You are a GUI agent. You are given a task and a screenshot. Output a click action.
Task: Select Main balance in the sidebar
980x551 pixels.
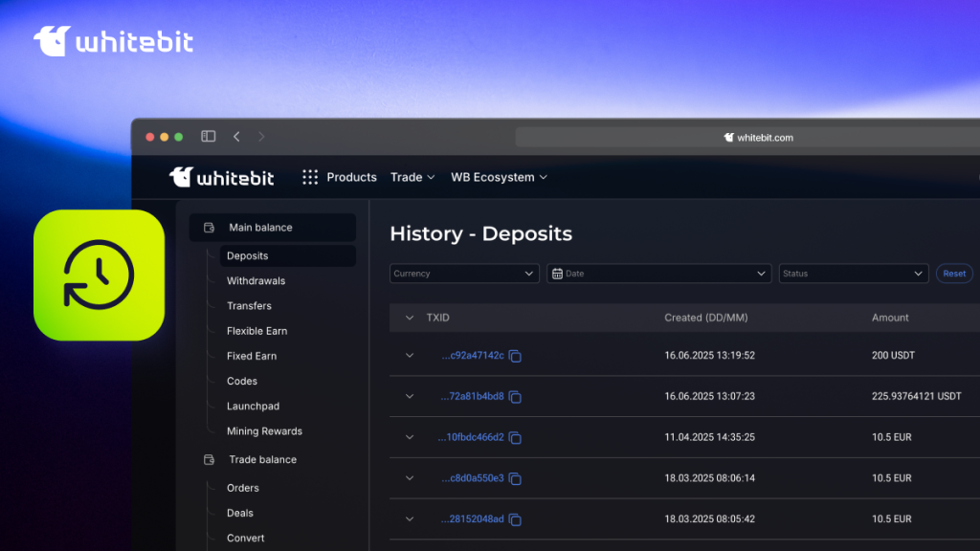[x=273, y=228]
